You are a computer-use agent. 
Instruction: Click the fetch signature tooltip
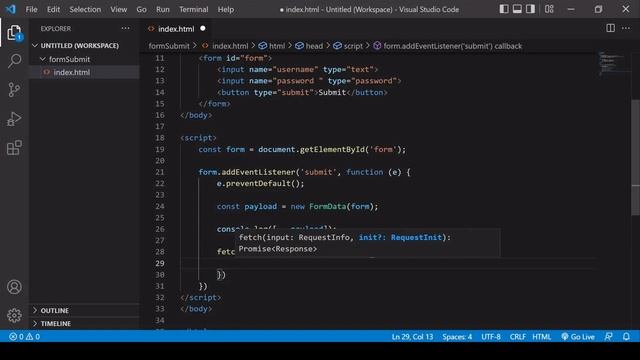[367, 243]
